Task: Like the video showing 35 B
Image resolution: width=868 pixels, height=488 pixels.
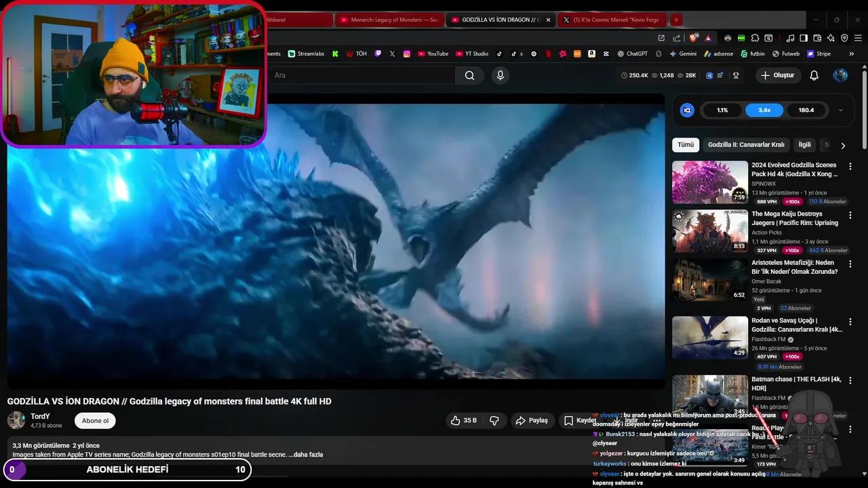Action: click(464, 420)
